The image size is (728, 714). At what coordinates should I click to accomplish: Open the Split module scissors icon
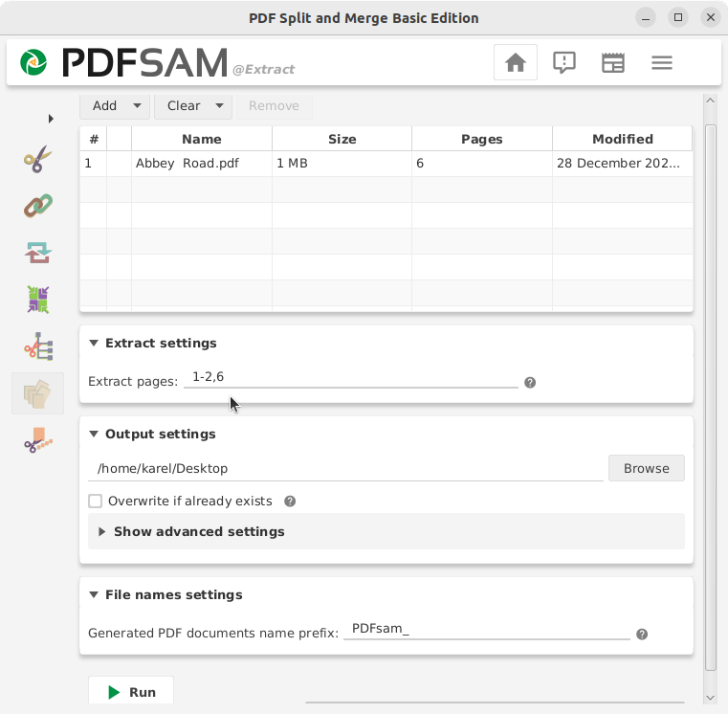(x=37, y=159)
